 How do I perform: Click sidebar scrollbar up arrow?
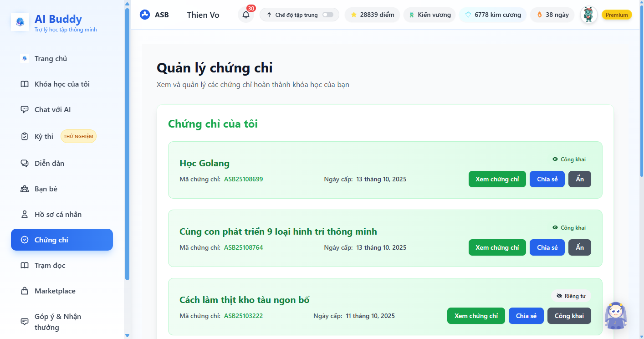pos(128,4)
